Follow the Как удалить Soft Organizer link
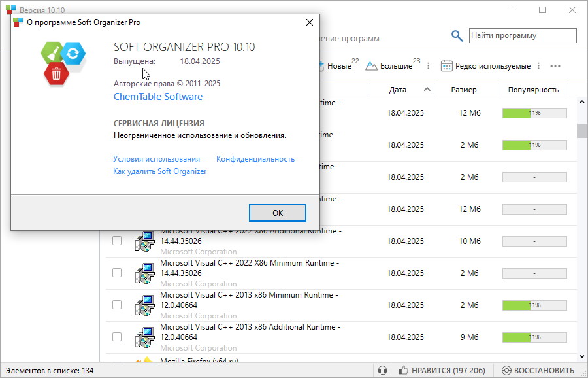 pyautogui.click(x=160, y=171)
